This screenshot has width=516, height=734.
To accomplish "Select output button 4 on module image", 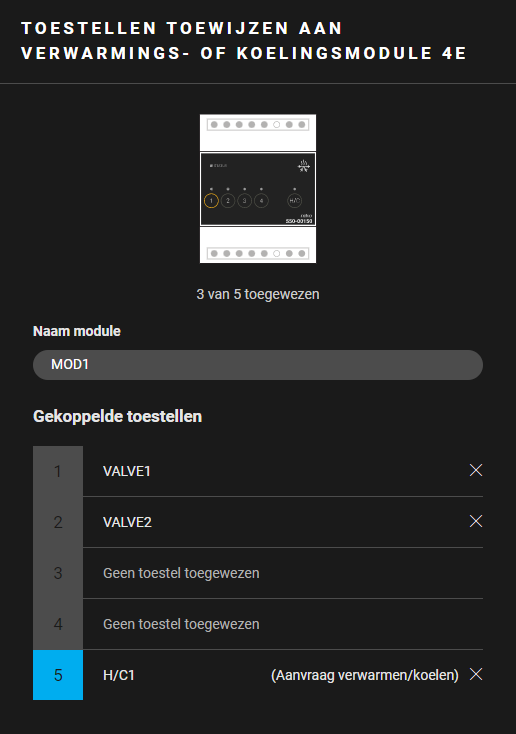I will [261, 201].
